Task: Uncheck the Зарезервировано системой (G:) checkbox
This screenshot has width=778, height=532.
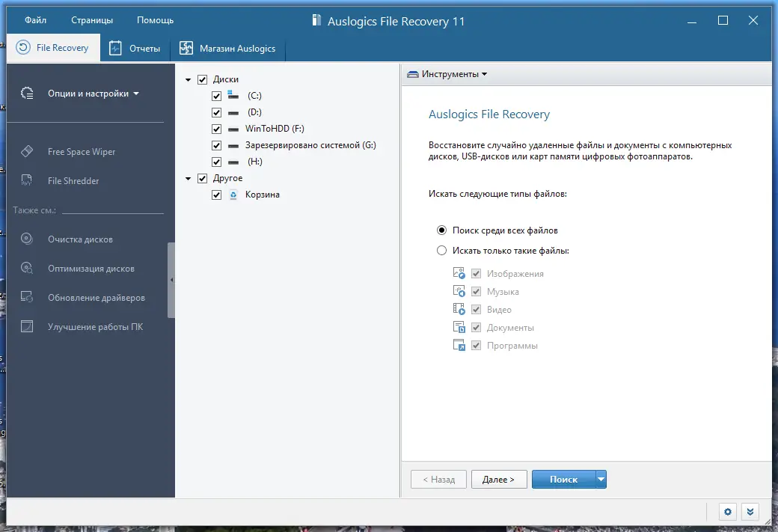Action: [216, 145]
